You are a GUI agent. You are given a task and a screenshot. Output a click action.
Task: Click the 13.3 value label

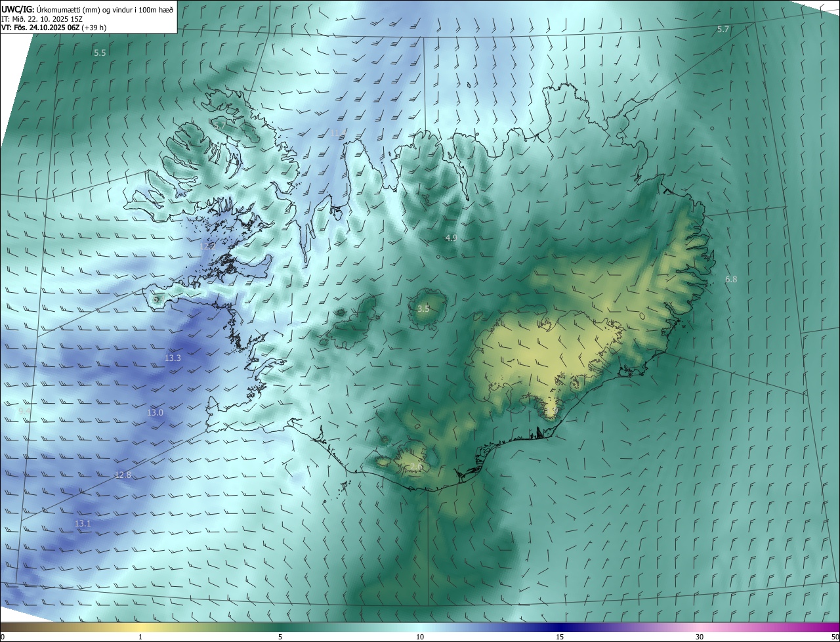pos(173,358)
